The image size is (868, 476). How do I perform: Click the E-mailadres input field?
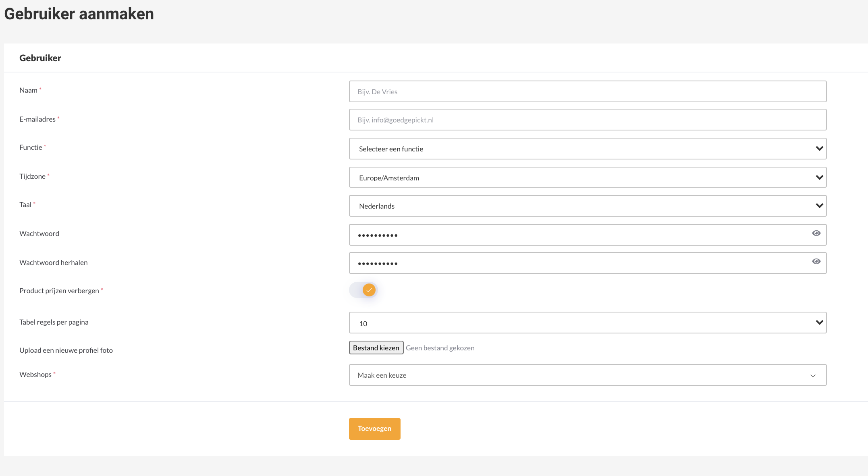pyautogui.click(x=587, y=120)
